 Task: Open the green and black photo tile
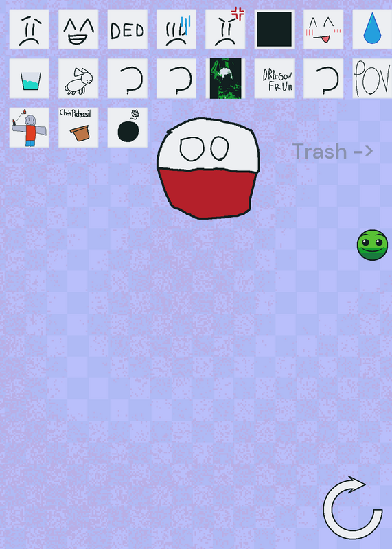225,78
